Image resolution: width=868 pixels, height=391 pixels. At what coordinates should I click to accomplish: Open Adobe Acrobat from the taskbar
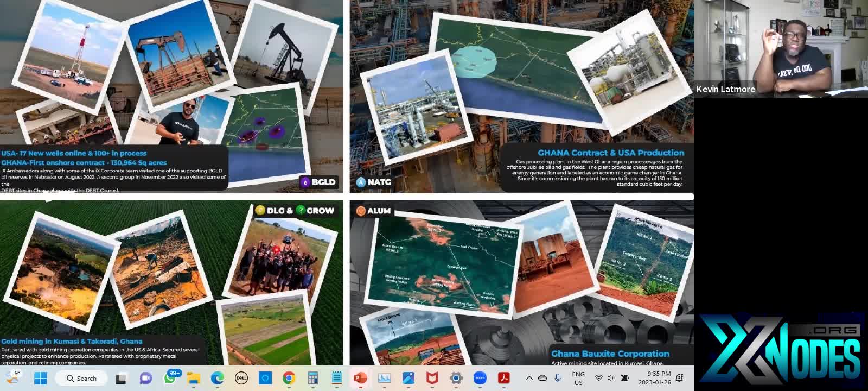click(x=504, y=378)
